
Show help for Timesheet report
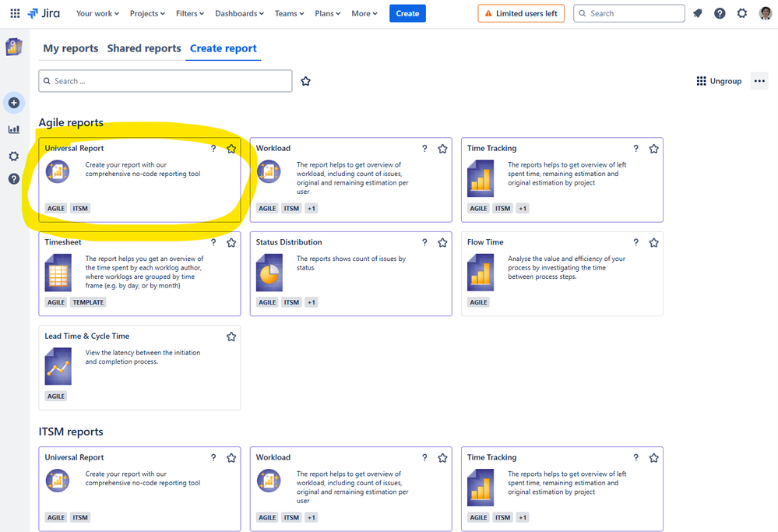click(213, 242)
